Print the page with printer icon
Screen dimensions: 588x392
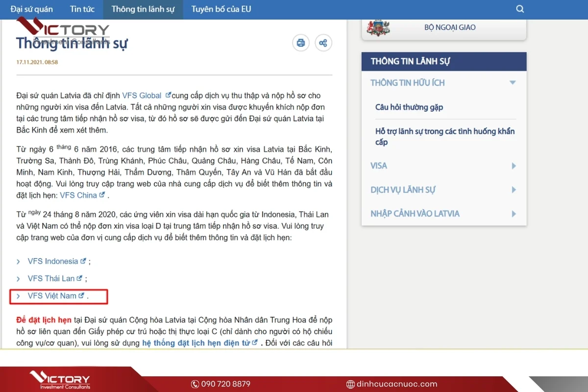301,43
